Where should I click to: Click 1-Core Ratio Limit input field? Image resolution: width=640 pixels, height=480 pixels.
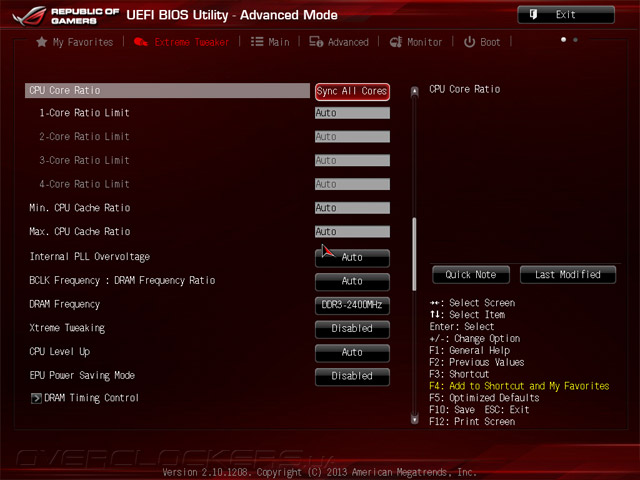coord(352,113)
